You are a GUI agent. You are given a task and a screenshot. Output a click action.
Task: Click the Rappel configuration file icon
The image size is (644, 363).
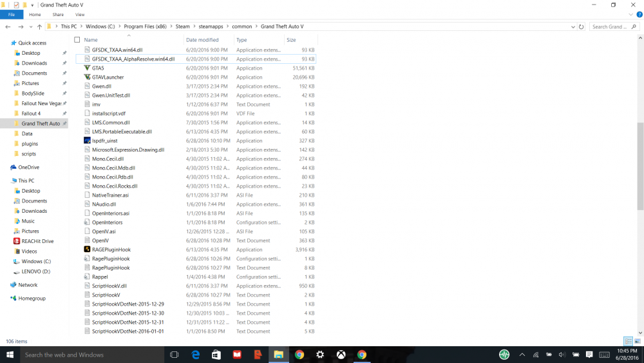coord(87,277)
